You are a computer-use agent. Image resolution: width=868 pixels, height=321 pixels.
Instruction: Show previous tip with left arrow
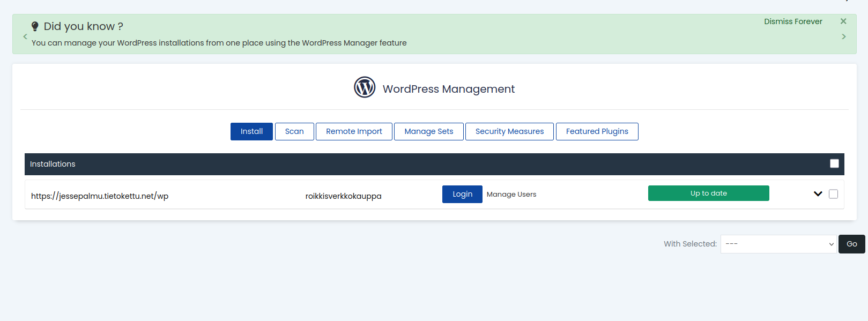pyautogui.click(x=25, y=36)
